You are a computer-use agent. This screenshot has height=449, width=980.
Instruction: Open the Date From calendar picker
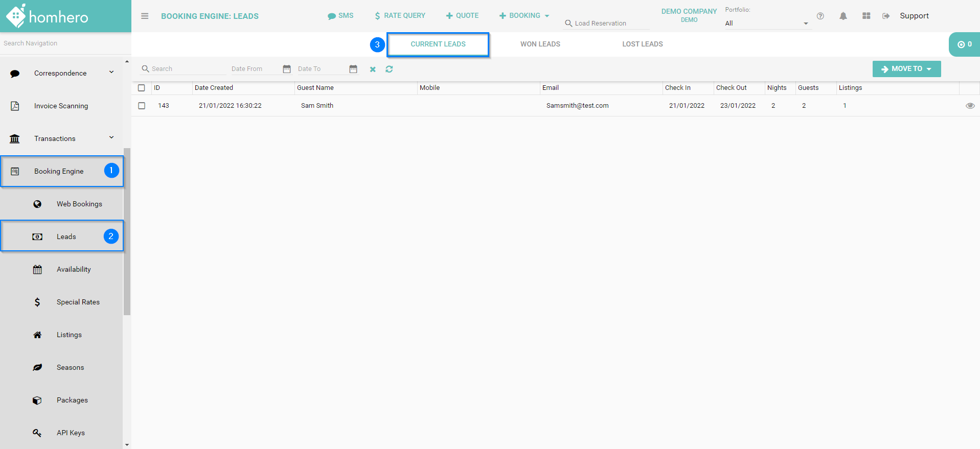[287, 69]
